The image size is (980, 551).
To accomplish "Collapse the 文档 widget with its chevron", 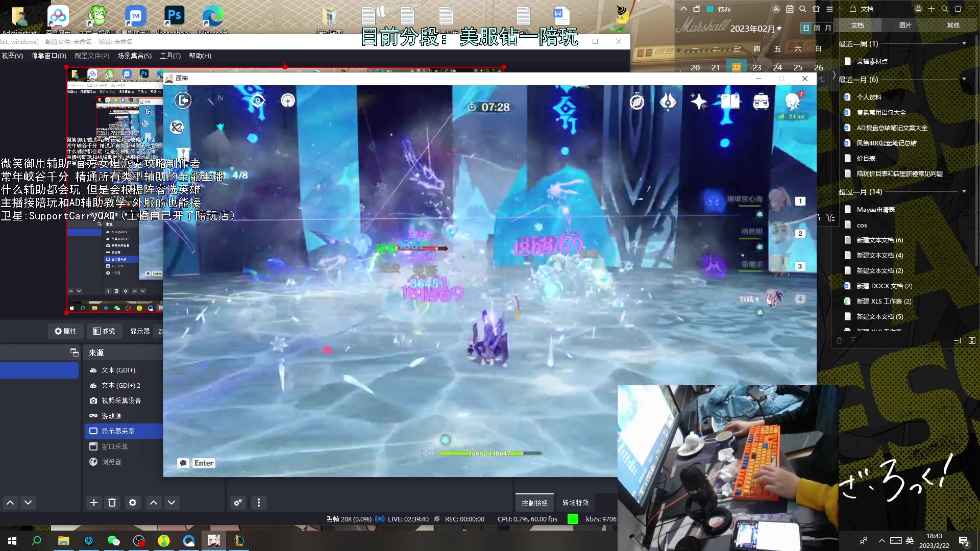I will coord(840,9).
